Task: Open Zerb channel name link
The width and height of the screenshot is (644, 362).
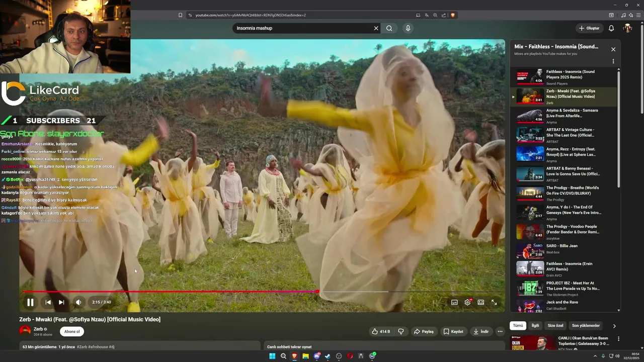Action: tap(38, 329)
